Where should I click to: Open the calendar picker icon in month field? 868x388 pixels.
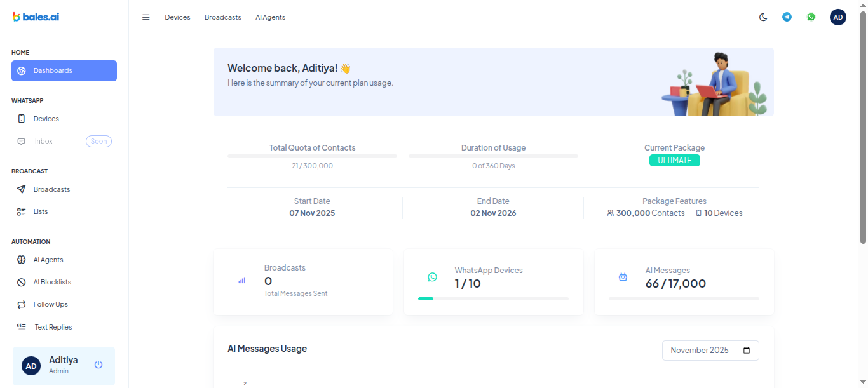(747, 351)
